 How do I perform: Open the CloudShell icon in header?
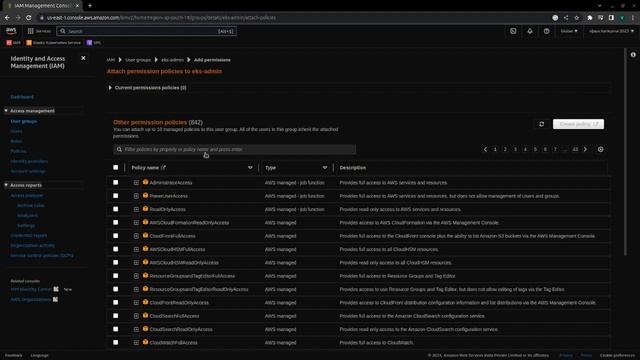(x=513, y=31)
